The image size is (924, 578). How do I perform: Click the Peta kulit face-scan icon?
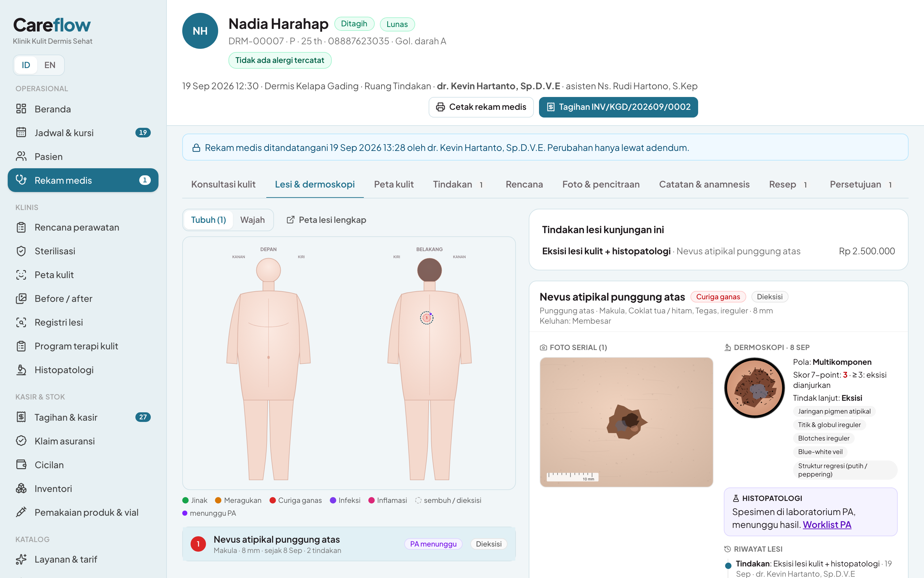tap(21, 275)
